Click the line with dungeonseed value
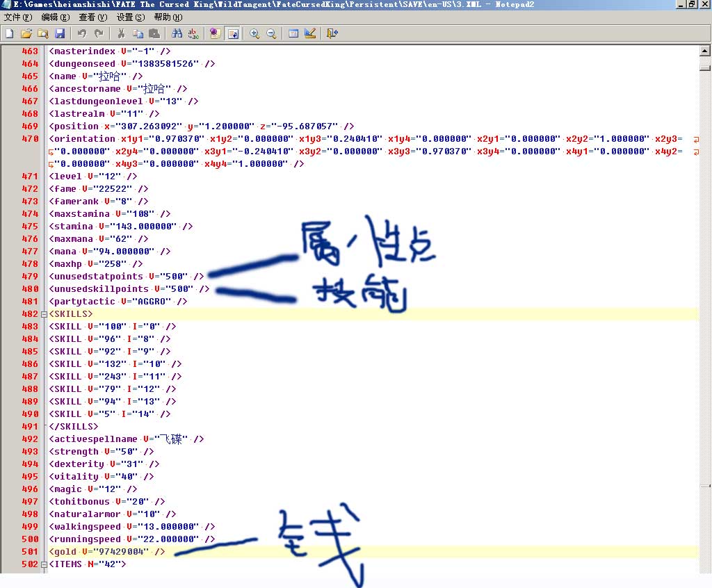This screenshot has width=712, height=588. (131, 63)
